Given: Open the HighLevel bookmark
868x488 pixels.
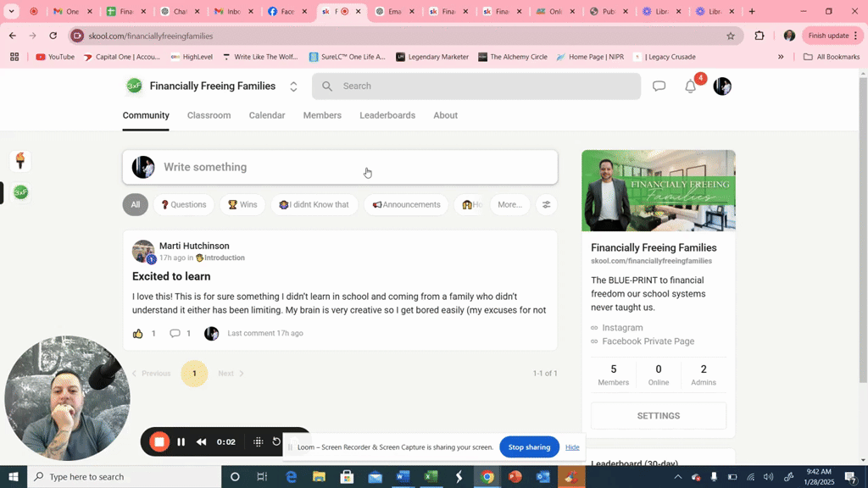Looking at the screenshot, I should (192, 57).
